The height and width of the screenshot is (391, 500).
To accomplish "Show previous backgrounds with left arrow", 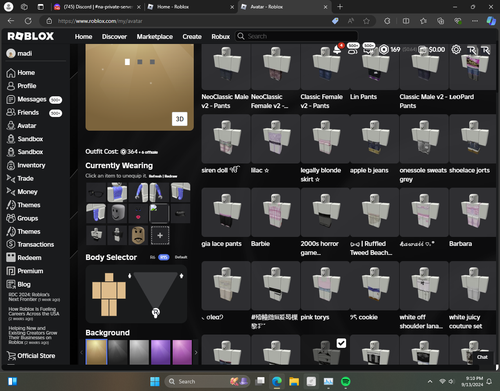I will tap(82, 352).
